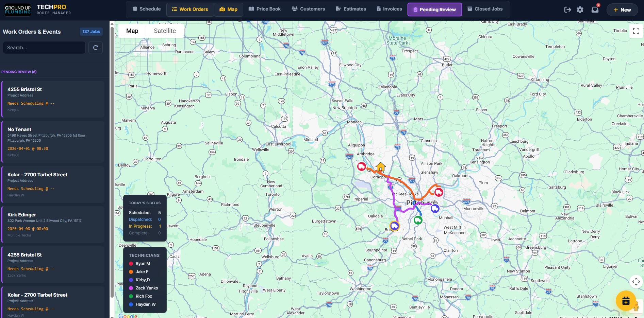Open Closed Jobs tab
Viewport: 644px width, 318px height.
pos(485,9)
